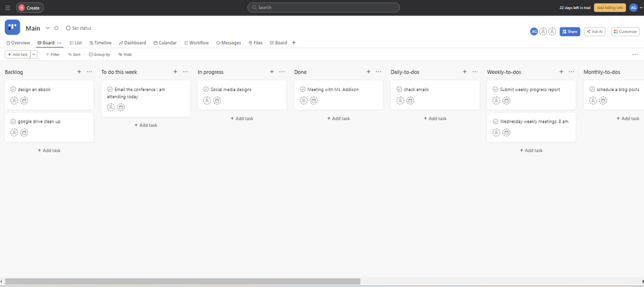Image resolution: width=644 pixels, height=287 pixels.
Task: Open the Group by options
Action: coord(99,54)
